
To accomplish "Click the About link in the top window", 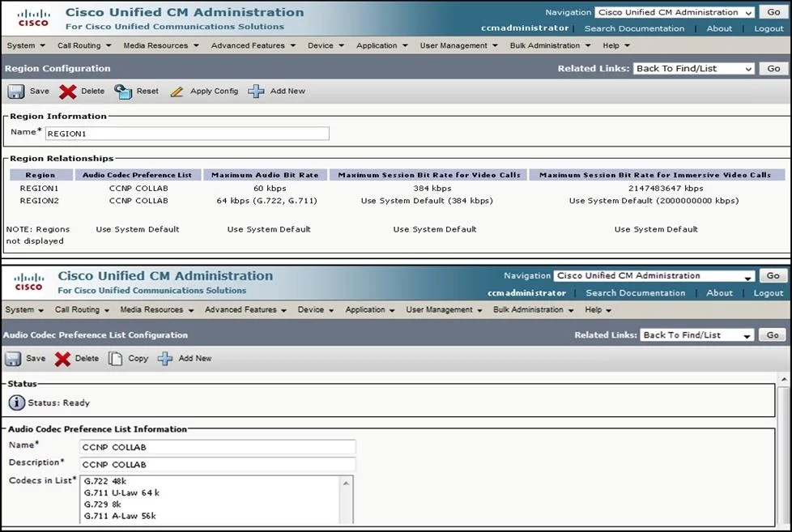I will click(719, 29).
